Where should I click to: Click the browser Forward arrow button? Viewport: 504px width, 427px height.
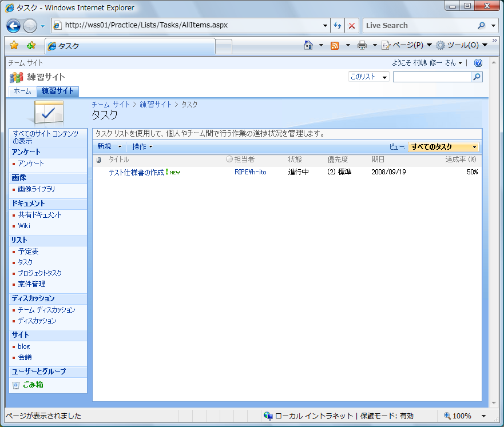click(x=30, y=26)
